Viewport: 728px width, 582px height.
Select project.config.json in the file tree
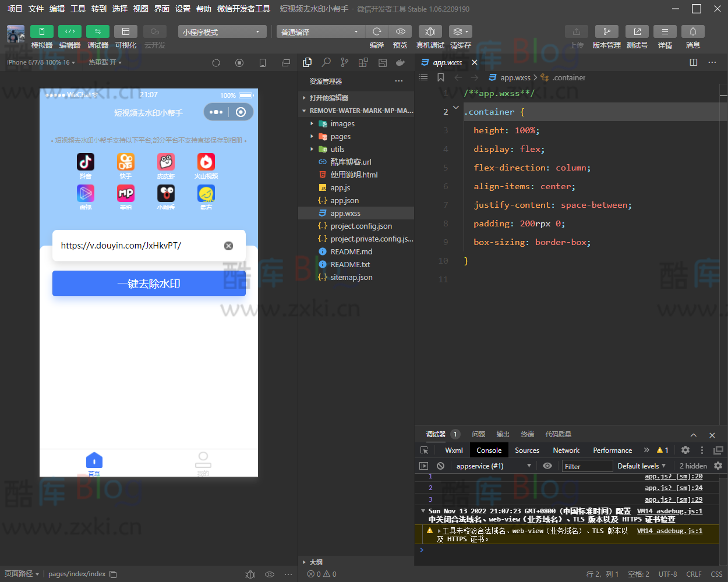(x=361, y=226)
